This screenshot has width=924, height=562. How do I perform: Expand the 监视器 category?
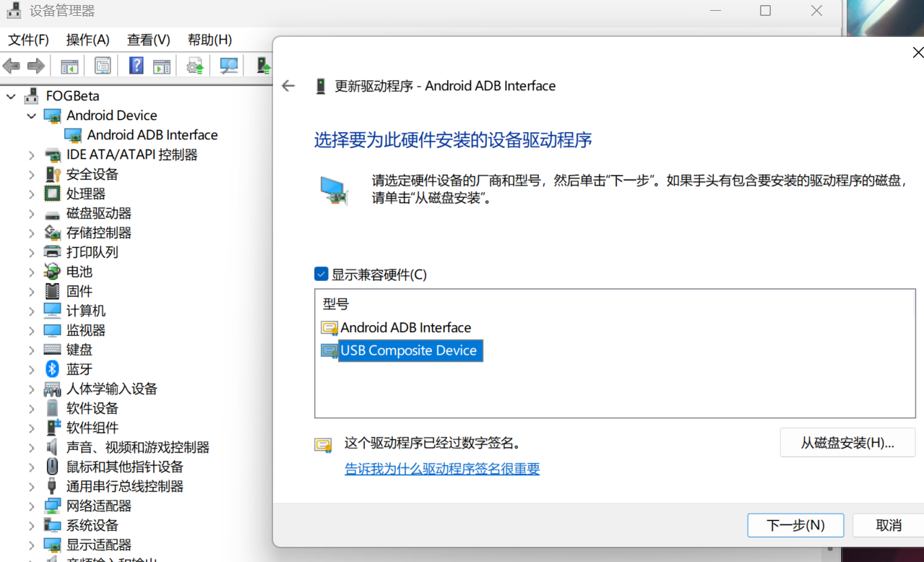coord(31,330)
